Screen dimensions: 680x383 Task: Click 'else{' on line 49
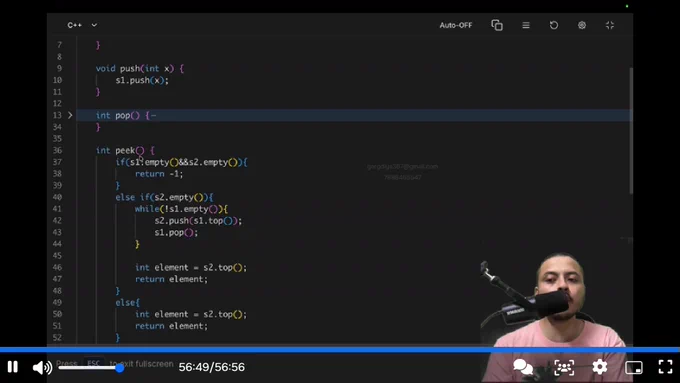[x=128, y=303]
